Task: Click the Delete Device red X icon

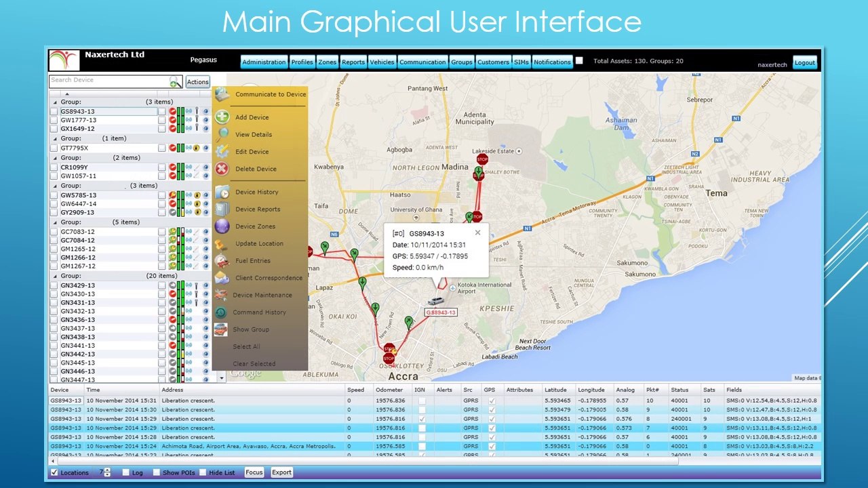Action: (222, 169)
